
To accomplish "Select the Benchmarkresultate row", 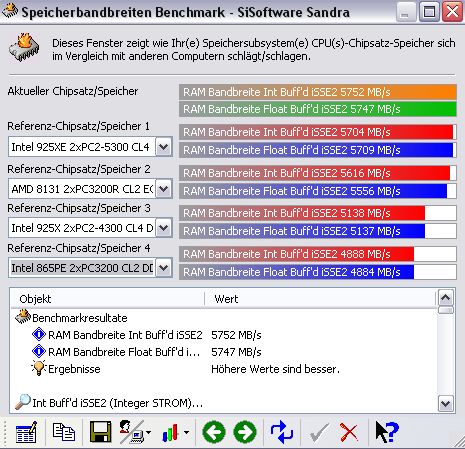I will pos(224,318).
